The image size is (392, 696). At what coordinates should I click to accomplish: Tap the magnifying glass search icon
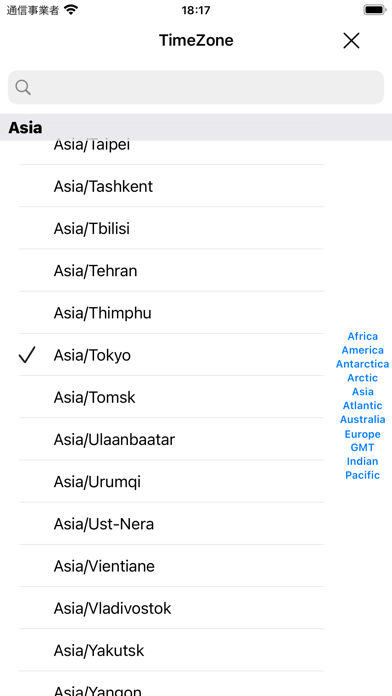click(23, 87)
